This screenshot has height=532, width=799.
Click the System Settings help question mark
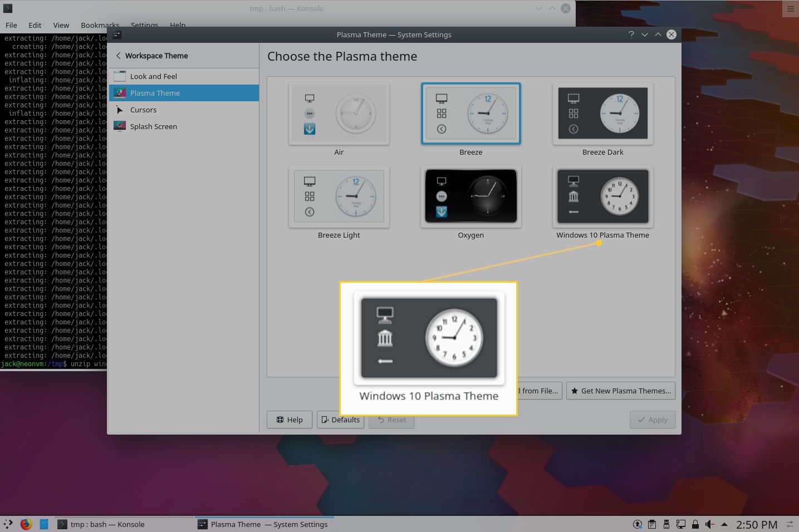tap(631, 35)
